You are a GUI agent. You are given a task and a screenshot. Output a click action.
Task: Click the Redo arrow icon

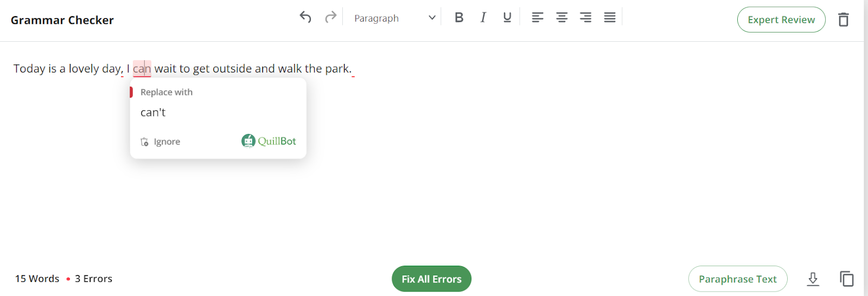click(330, 17)
